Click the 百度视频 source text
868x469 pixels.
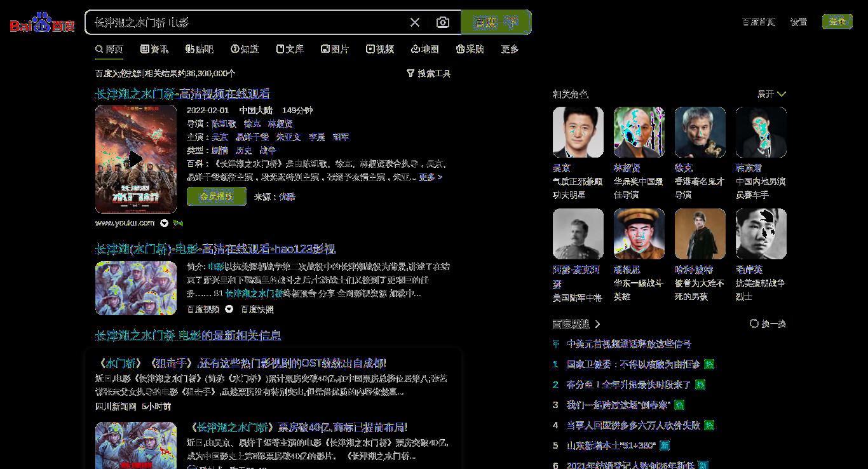[x=203, y=309]
